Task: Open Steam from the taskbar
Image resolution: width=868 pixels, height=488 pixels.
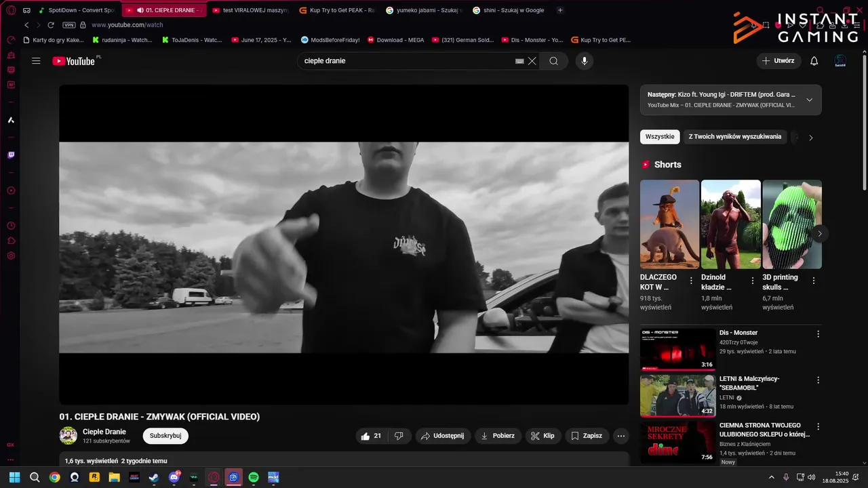Action: click(154, 477)
